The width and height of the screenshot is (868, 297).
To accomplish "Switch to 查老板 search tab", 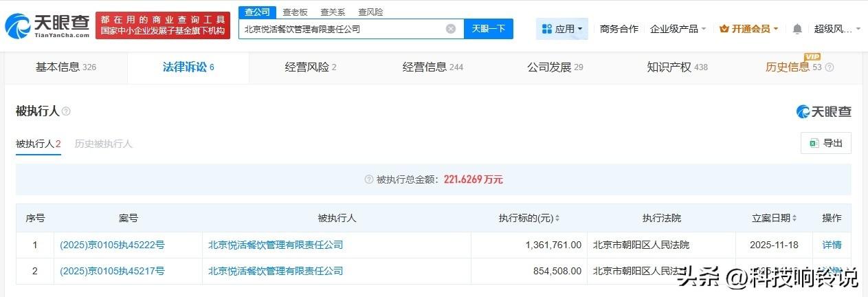I will pos(295,12).
